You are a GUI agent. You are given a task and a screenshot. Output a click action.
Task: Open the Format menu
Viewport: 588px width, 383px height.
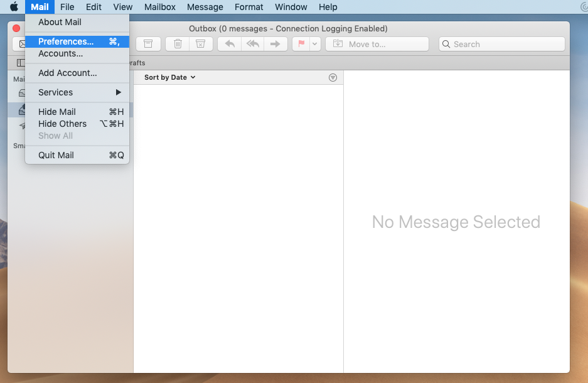coord(249,7)
